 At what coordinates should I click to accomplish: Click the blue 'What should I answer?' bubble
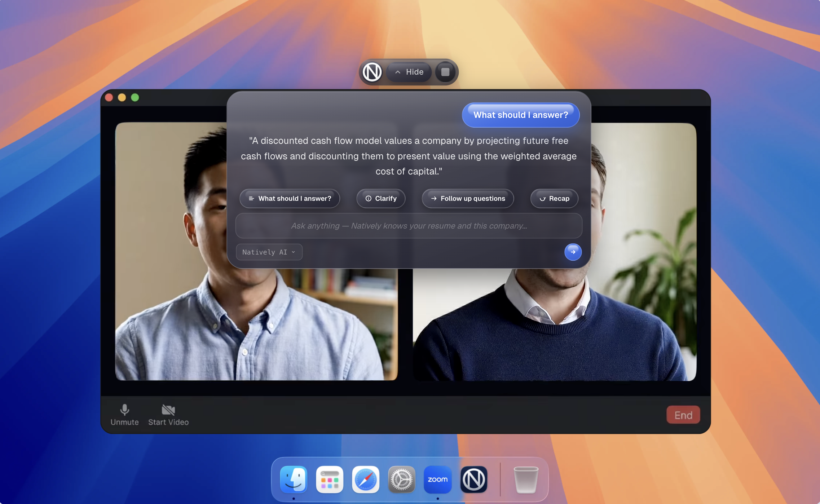click(x=520, y=115)
